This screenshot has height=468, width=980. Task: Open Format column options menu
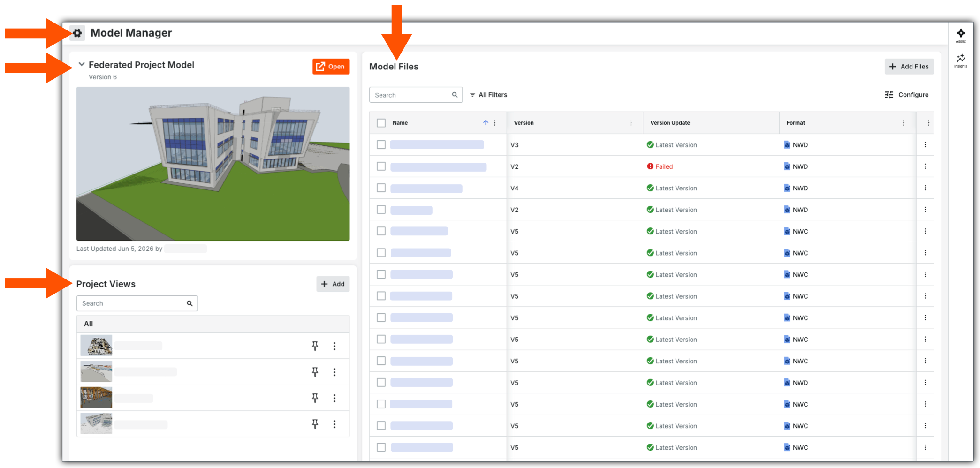pyautogui.click(x=904, y=123)
